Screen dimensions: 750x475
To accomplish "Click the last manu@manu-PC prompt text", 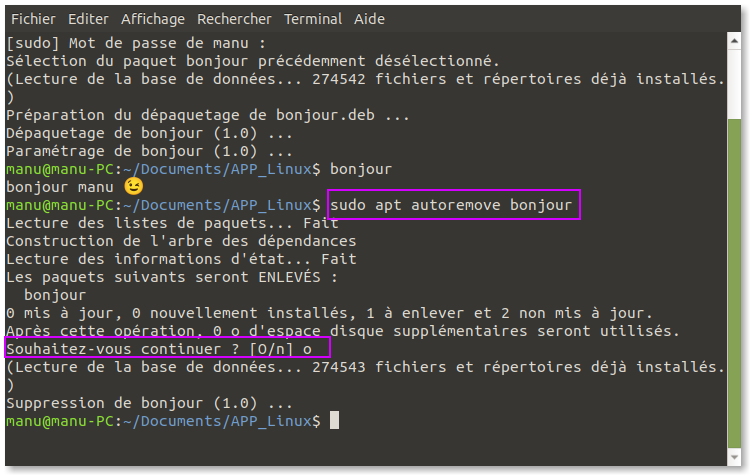I will pos(60,421).
